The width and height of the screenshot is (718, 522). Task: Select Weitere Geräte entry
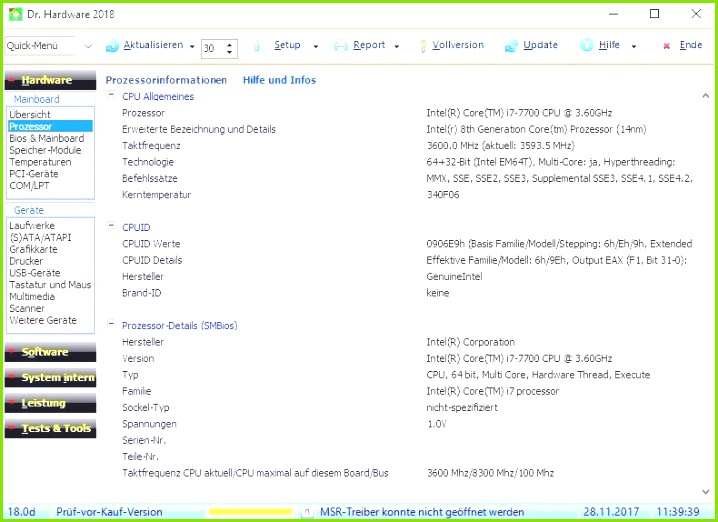coord(43,321)
